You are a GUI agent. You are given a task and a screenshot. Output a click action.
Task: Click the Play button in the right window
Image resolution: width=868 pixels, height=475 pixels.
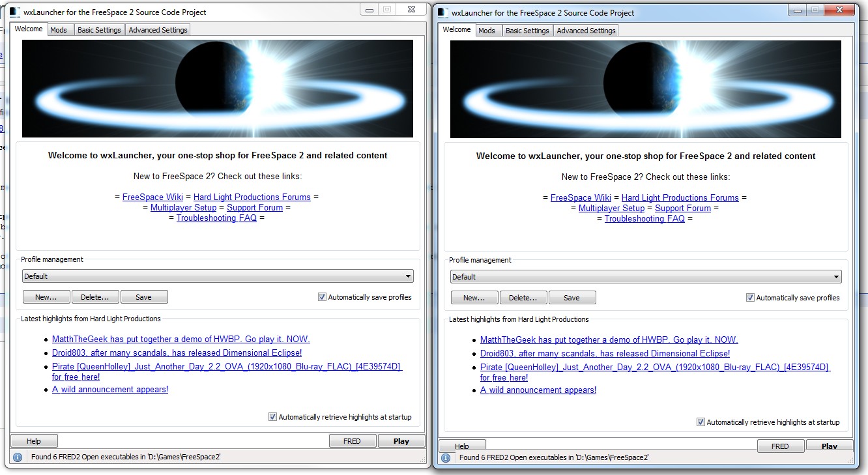(x=830, y=446)
